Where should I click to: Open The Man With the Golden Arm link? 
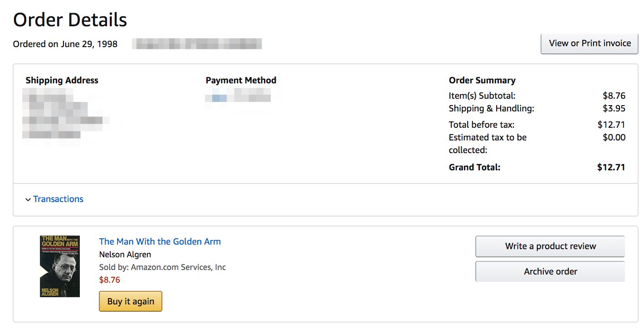pyautogui.click(x=160, y=241)
